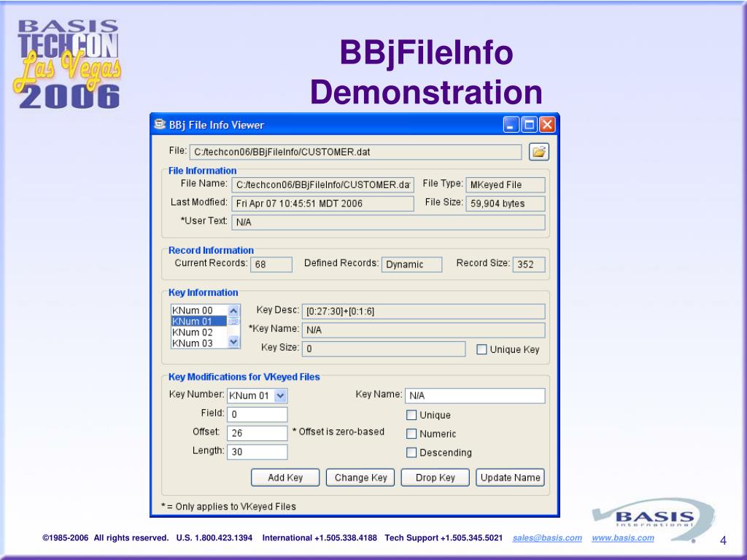747x560 pixels.
Task: Click the File path field
Action: point(356,152)
